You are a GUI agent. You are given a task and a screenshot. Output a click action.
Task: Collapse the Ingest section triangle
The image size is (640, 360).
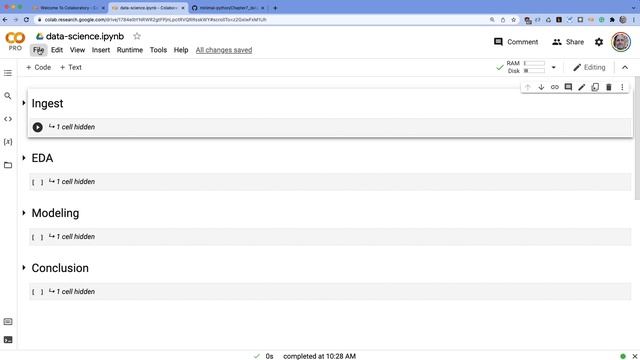click(24, 103)
